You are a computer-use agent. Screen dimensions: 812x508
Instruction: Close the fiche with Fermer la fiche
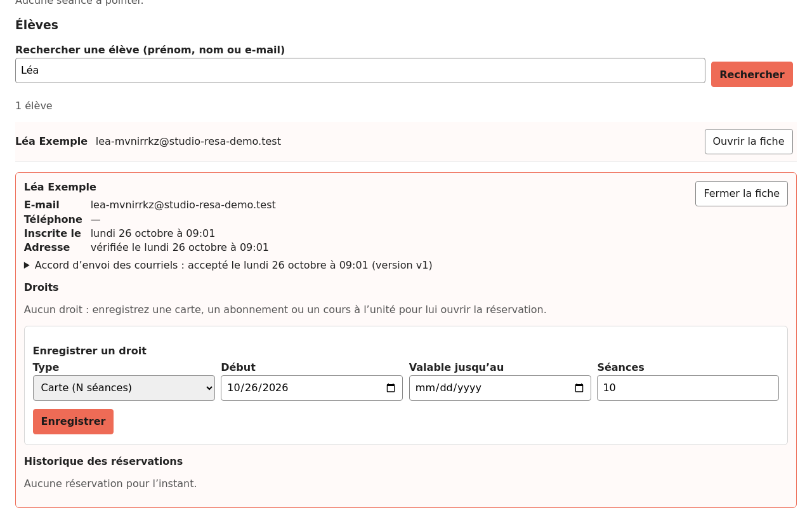742,194
